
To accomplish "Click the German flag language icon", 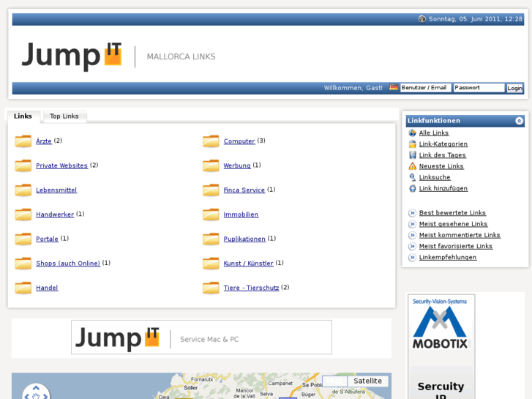I will tap(394, 87).
